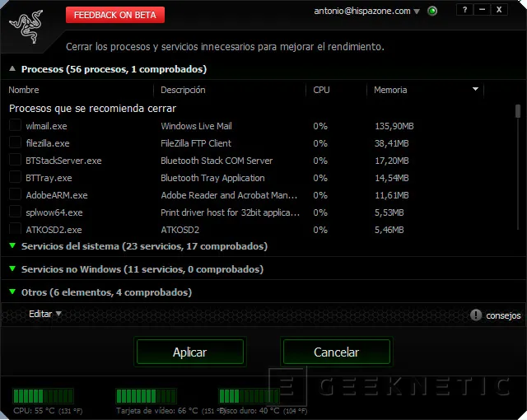Click the consejos exclamation icon
This screenshot has width=527, height=420.
(476, 315)
